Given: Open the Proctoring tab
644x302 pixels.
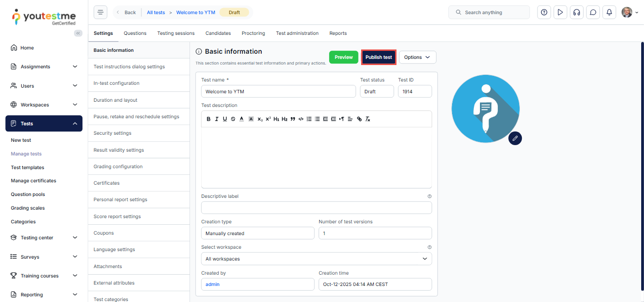Looking at the screenshot, I should click(253, 33).
